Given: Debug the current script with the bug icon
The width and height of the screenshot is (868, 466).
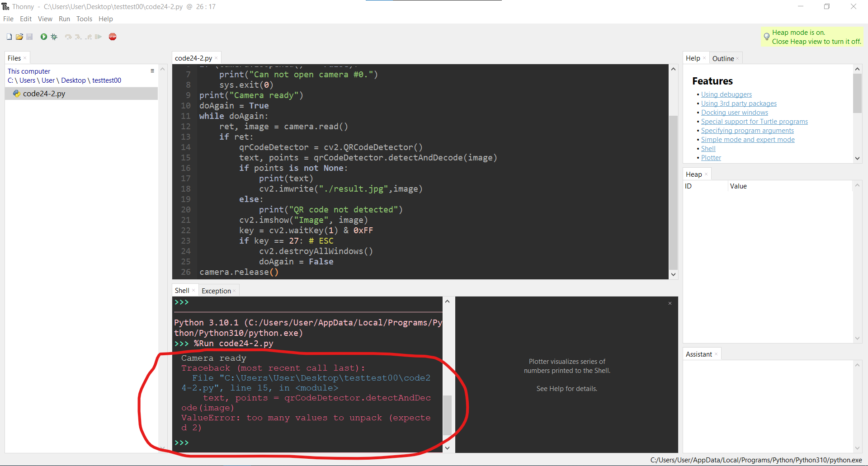Looking at the screenshot, I should click(x=54, y=37).
